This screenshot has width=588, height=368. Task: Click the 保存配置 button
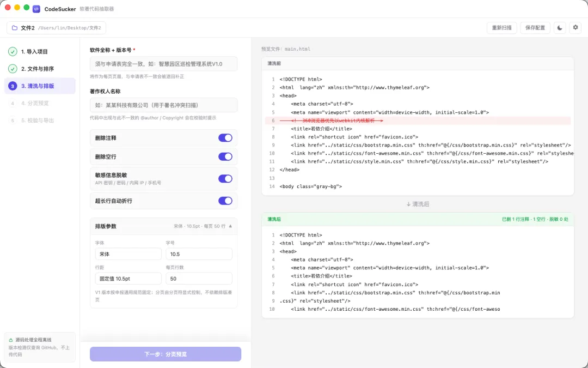pyautogui.click(x=535, y=28)
